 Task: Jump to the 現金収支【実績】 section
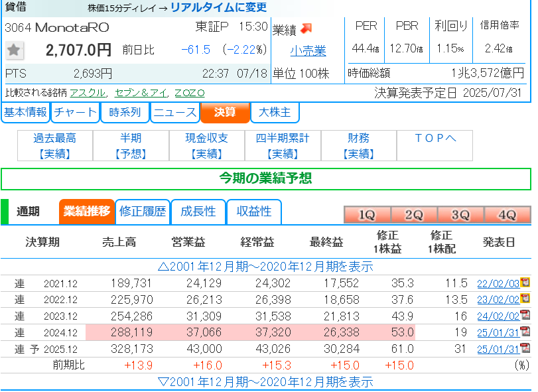[x=207, y=146]
